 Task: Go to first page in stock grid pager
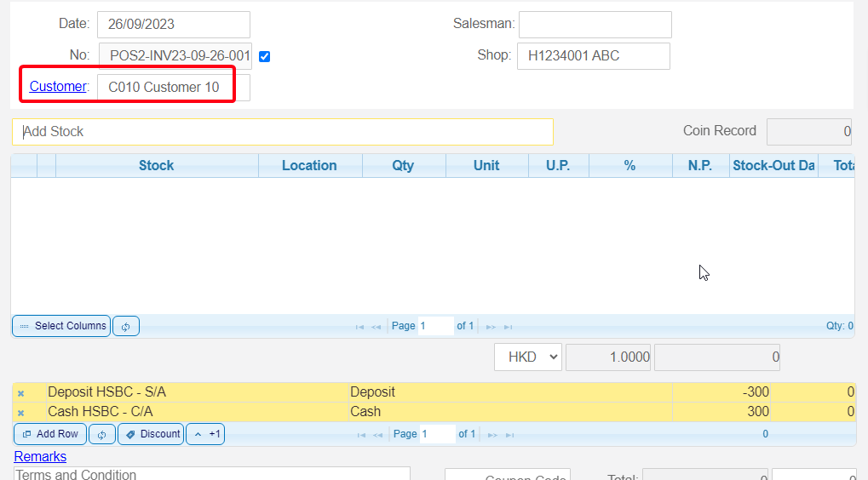click(359, 327)
